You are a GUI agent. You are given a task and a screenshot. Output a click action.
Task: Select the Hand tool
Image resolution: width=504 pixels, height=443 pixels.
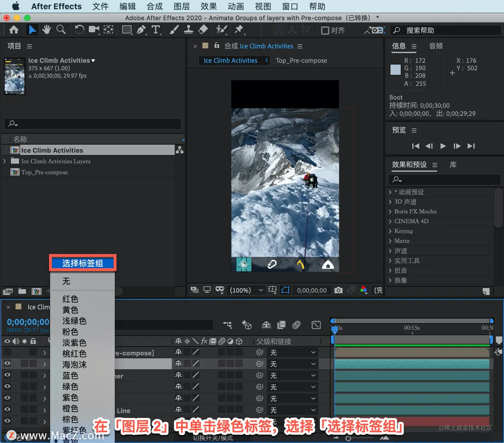pos(46,30)
